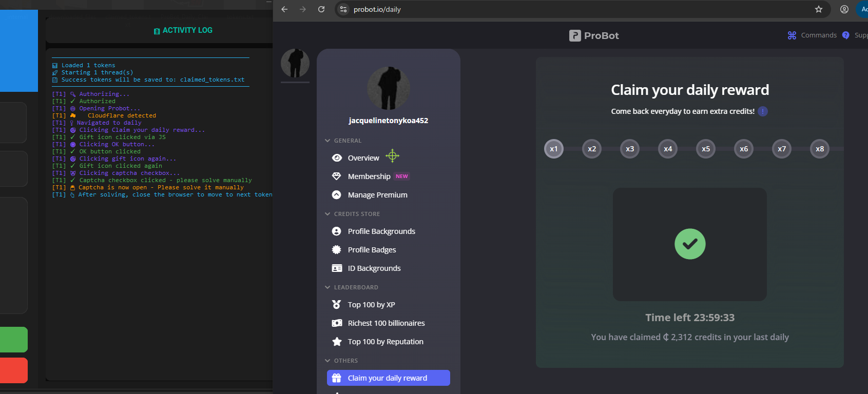
Task: Click the Profile Backgrounds person icon
Action: pos(337,231)
